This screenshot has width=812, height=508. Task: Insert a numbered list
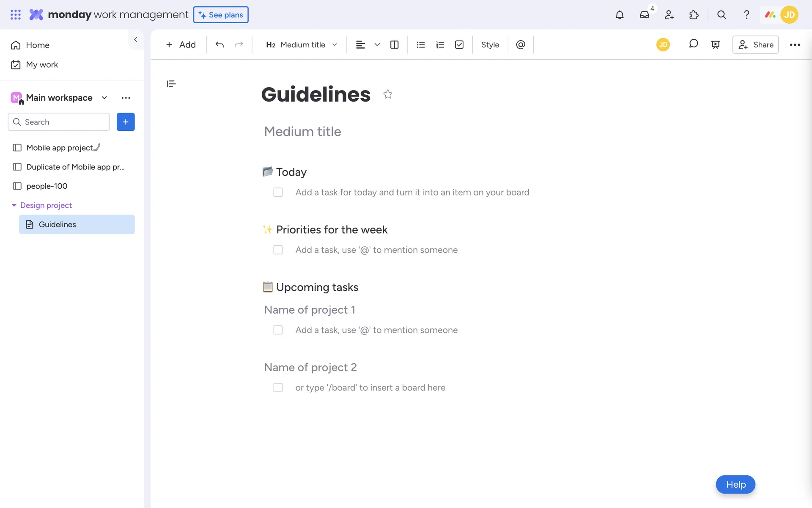(440, 44)
